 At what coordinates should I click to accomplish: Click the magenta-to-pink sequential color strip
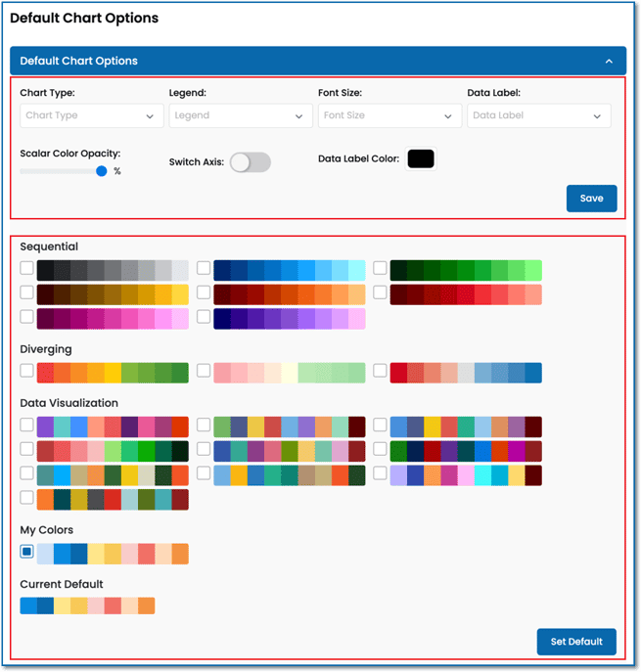coord(113,319)
